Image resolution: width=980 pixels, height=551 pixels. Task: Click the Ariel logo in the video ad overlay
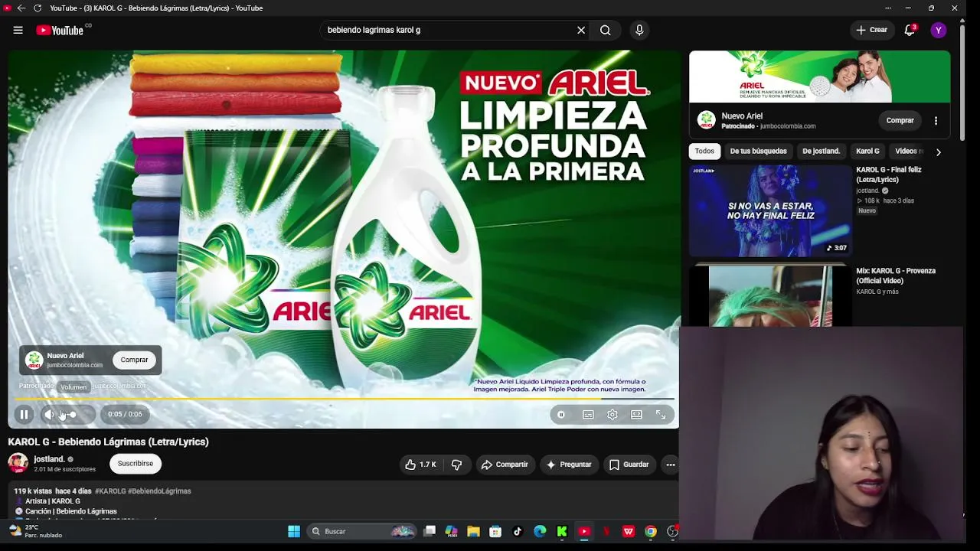pos(34,360)
